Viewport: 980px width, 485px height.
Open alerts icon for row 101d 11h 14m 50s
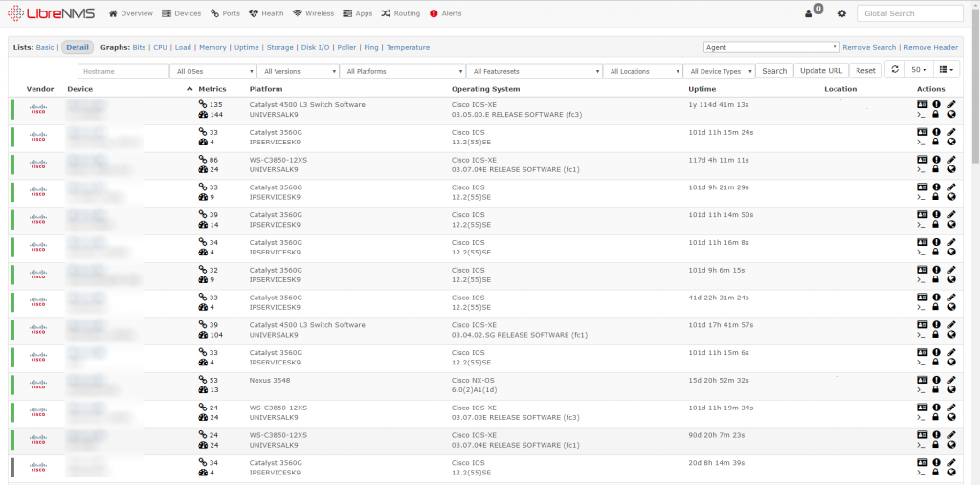936,214
